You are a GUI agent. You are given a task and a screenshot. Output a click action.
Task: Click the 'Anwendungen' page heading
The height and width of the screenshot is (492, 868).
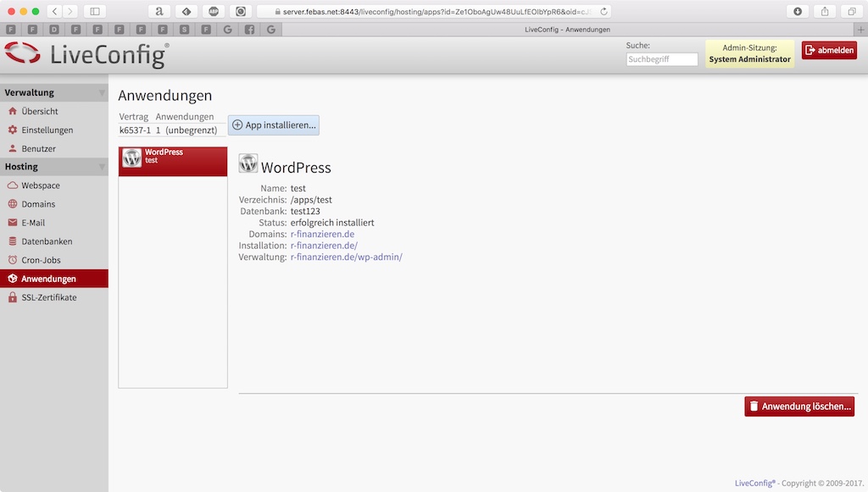point(165,96)
